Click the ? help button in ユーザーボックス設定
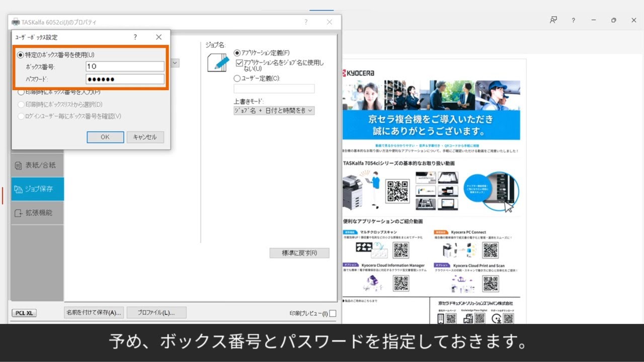Image resolution: width=644 pixels, height=362 pixels. tap(135, 37)
